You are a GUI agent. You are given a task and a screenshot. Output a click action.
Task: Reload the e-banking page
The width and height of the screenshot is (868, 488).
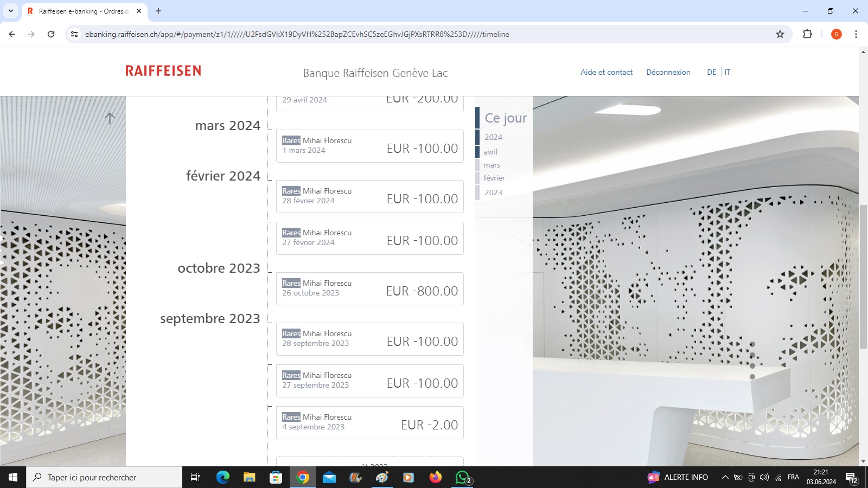tap(51, 34)
